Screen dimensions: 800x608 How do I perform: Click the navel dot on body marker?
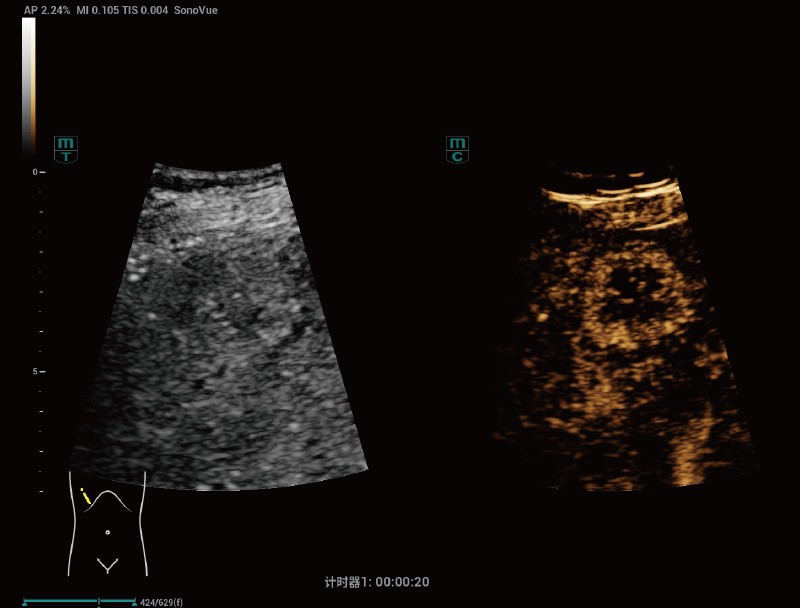coord(107,532)
